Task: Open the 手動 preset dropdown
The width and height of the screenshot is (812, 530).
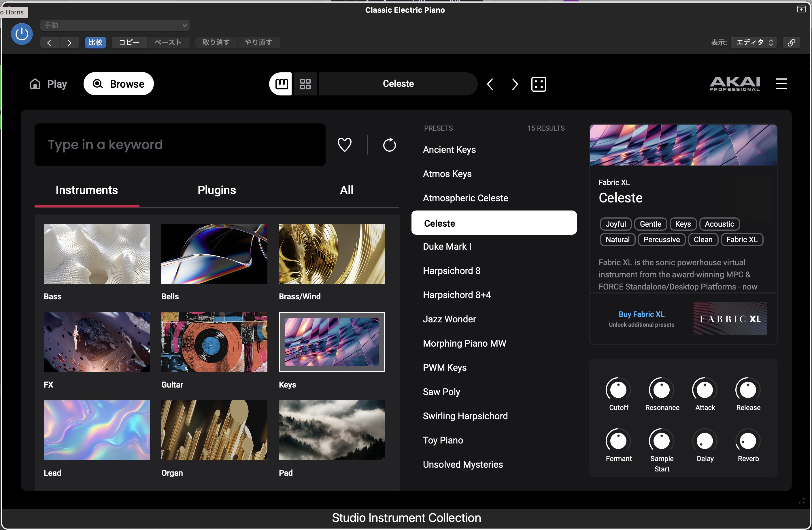Action: coord(115,25)
